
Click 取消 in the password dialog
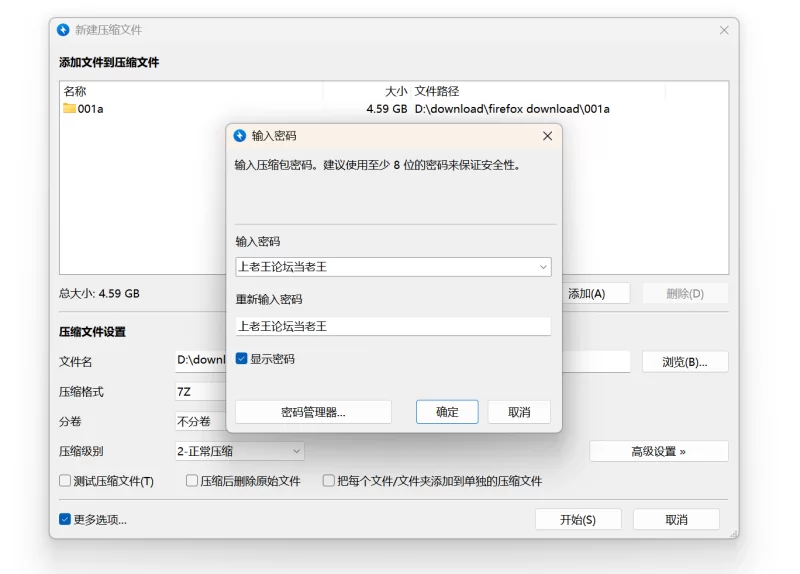click(519, 412)
